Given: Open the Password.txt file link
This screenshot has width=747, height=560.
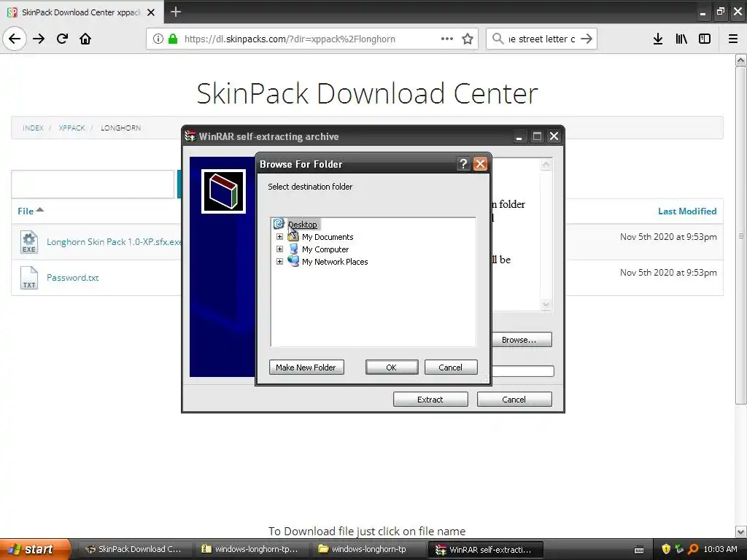Looking at the screenshot, I should click(x=72, y=278).
